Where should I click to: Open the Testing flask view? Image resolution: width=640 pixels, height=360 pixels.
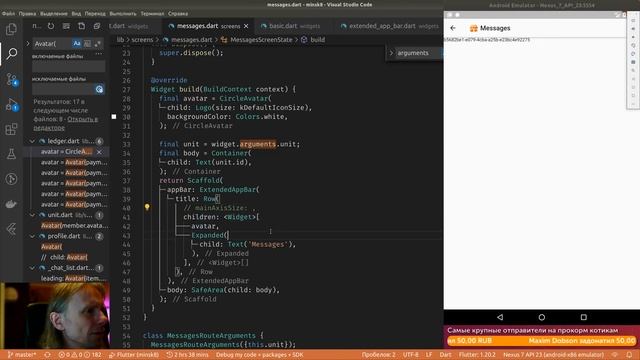[x=11, y=154]
